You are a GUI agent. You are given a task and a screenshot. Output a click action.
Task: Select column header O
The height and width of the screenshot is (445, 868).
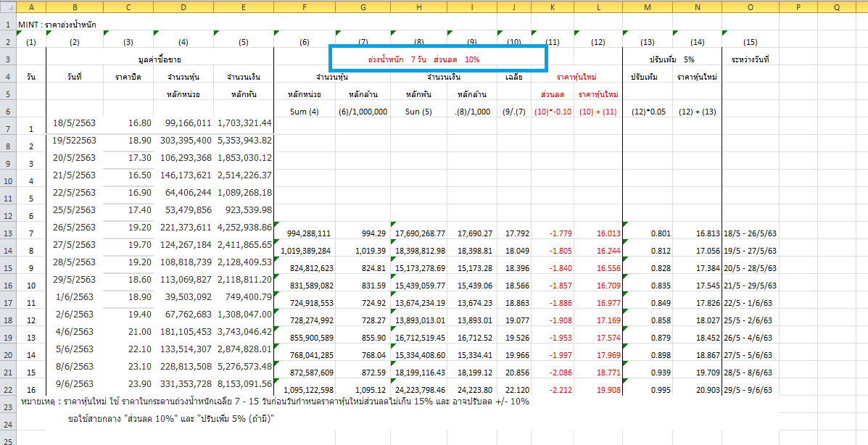coord(750,7)
